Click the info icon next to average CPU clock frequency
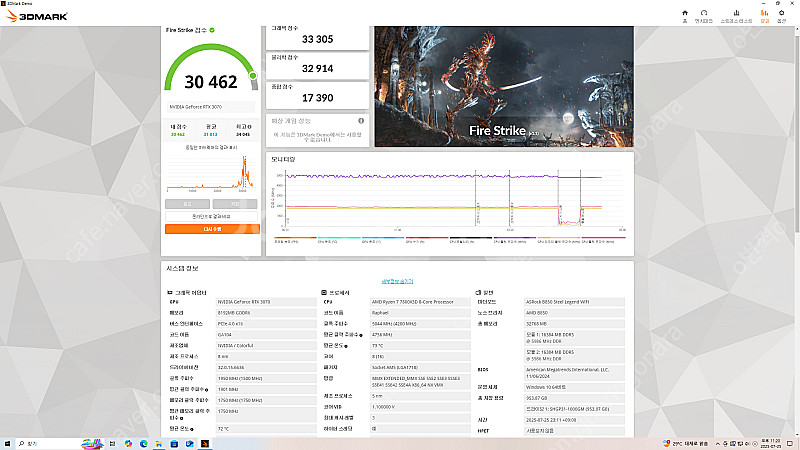 point(361,335)
